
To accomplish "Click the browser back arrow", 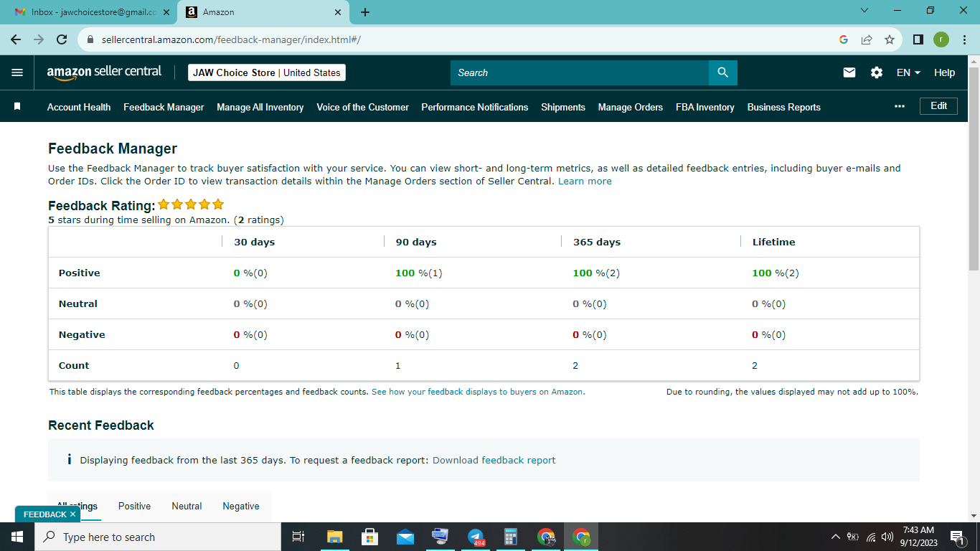I will coord(16,39).
